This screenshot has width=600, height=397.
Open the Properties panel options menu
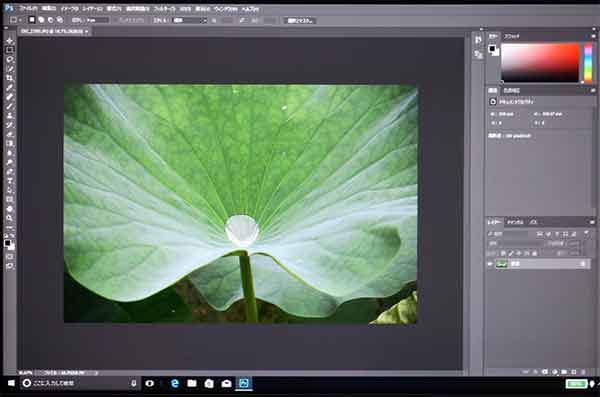[x=593, y=90]
